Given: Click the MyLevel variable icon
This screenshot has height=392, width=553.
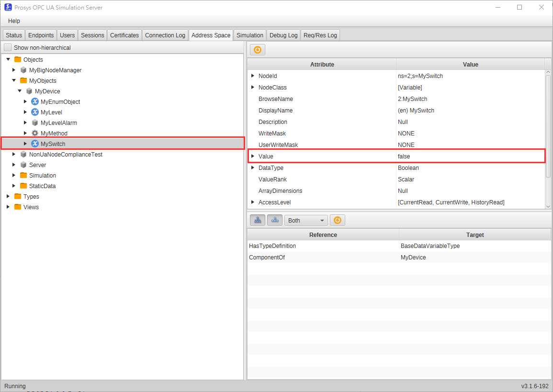Looking at the screenshot, I should (x=35, y=112).
